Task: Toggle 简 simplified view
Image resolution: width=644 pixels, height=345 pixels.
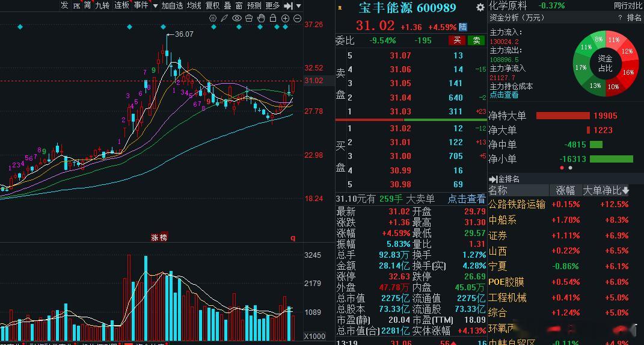Action: (x=87, y=5)
